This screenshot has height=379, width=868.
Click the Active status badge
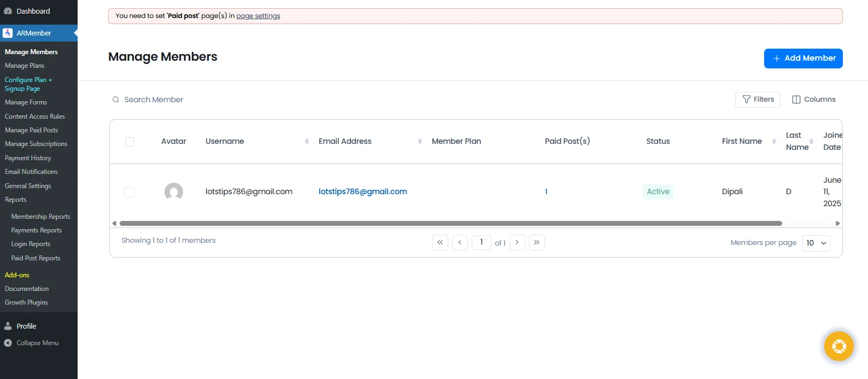pyautogui.click(x=658, y=191)
